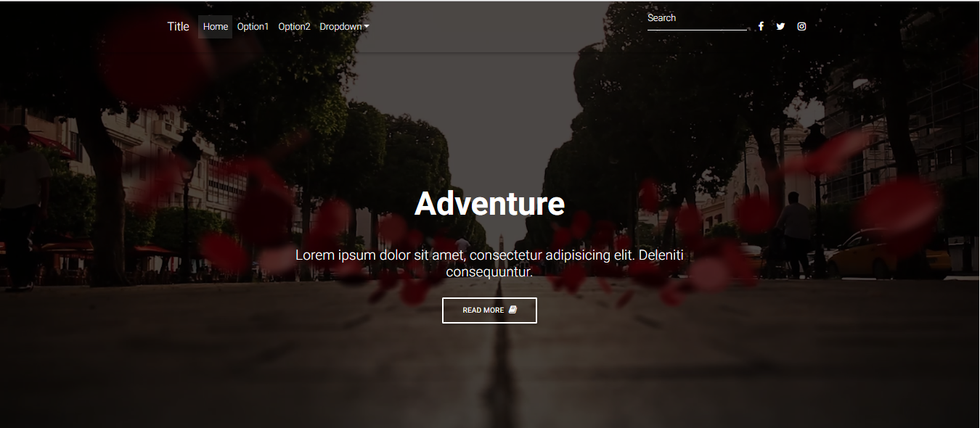This screenshot has height=428, width=980.
Task: Expand the caret arrow beside Dropdown
Action: 367,27
